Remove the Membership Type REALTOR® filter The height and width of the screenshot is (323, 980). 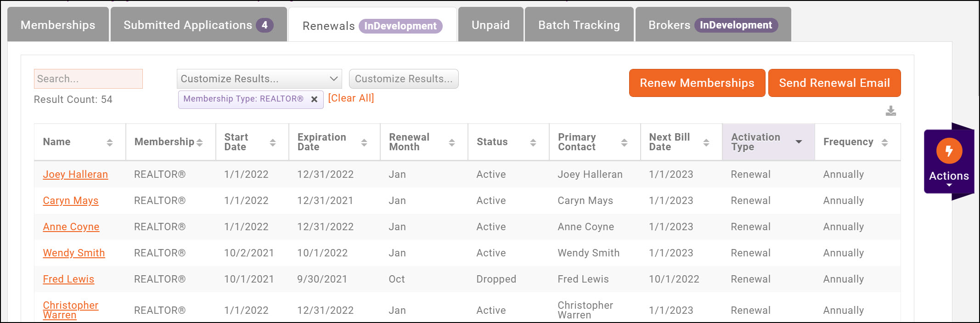[x=314, y=99]
